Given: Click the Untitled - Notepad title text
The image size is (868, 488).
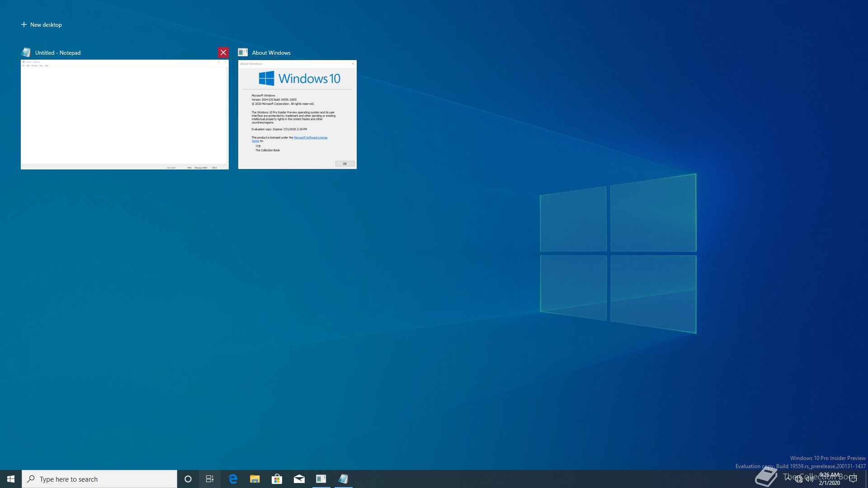Looking at the screenshot, I should (x=58, y=53).
